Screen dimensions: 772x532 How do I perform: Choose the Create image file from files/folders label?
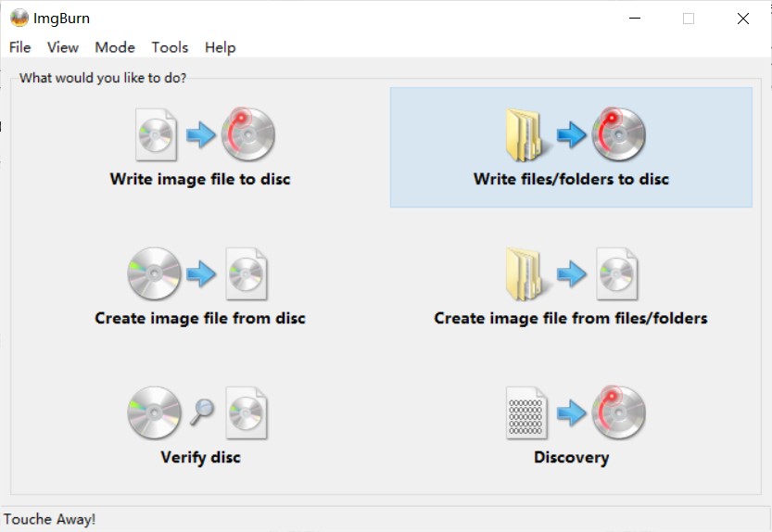pyautogui.click(x=571, y=318)
